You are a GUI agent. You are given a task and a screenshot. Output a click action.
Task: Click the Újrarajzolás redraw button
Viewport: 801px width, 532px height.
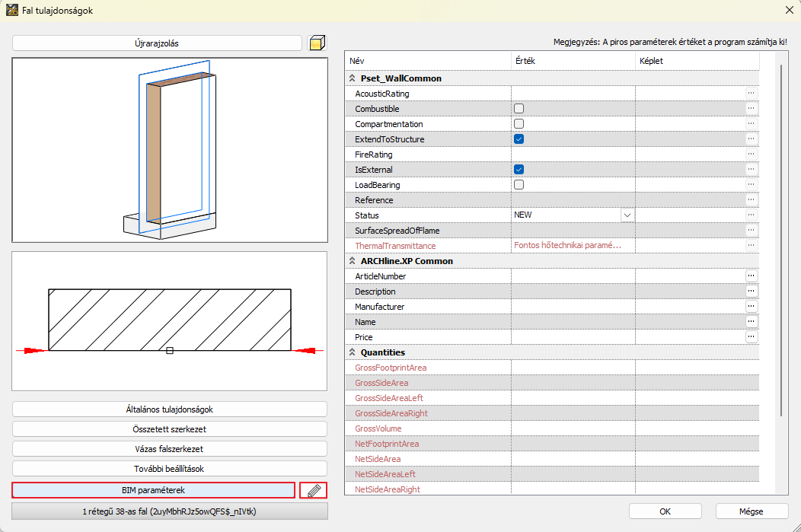coord(157,43)
